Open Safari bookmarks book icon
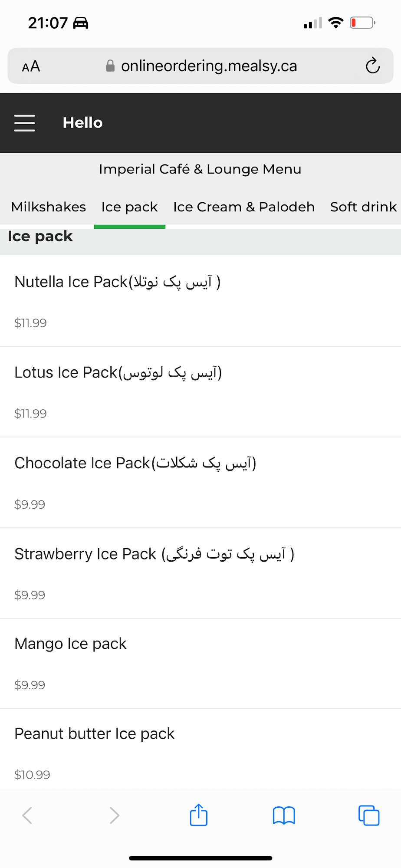 point(284,815)
